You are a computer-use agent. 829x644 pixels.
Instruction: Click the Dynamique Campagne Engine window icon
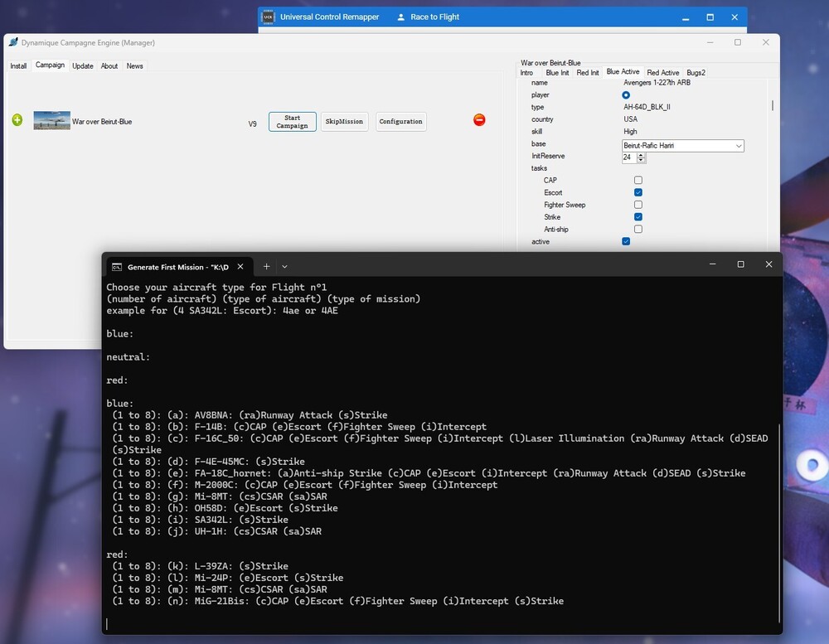coord(13,42)
